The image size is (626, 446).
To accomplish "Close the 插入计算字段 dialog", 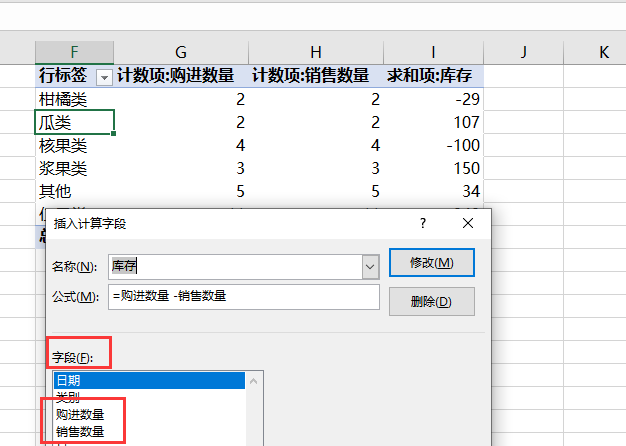I will pyautogui.click(x=468, y=223).
